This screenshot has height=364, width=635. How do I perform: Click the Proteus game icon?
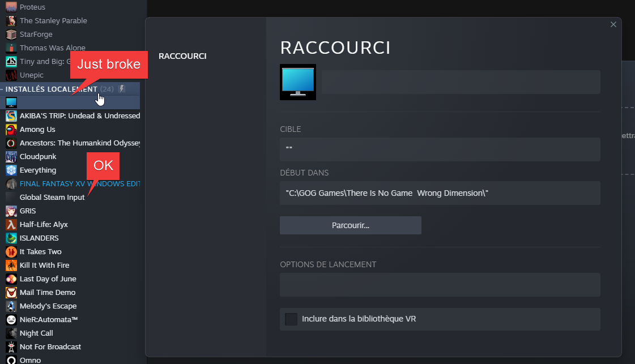tap(11, 7)
